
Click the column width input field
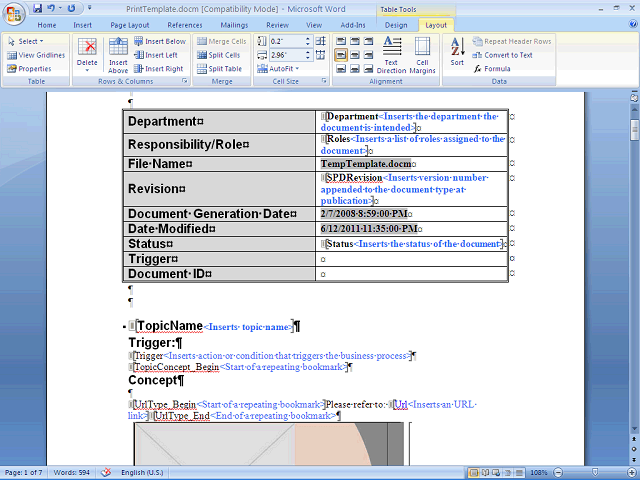tap(287, 55)
